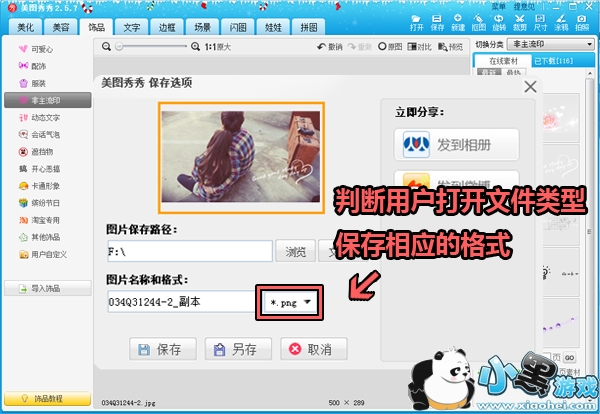This screenshot has width=600, height=414.
Task: Open the 打开 (Open file) toolbar icon
Action: (x=417, y=23)
